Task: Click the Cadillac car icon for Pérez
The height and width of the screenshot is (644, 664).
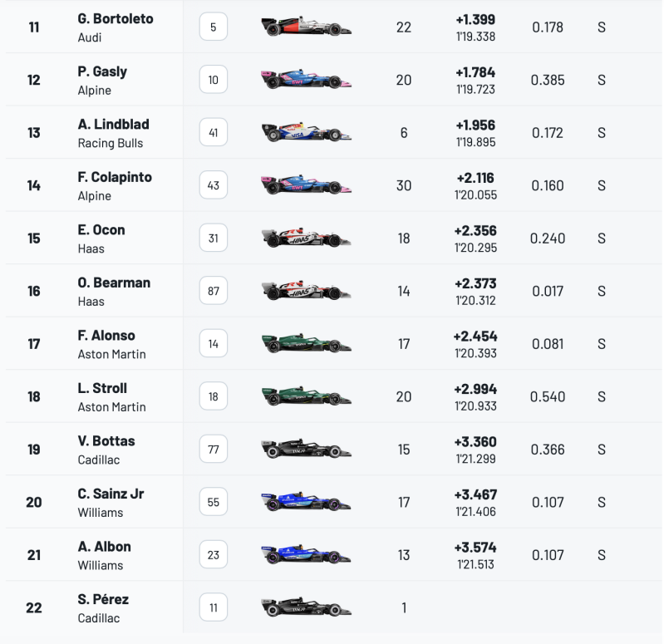Action: pyautogui.click(x=306, y=607)
